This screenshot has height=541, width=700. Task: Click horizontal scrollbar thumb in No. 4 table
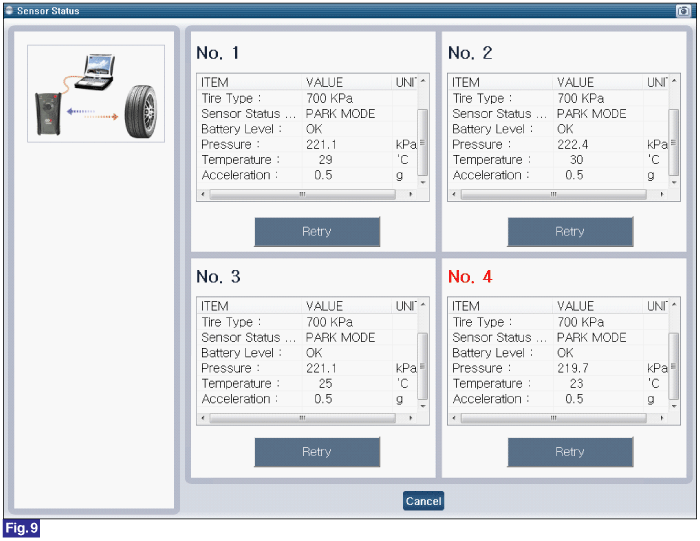[554, 418]
